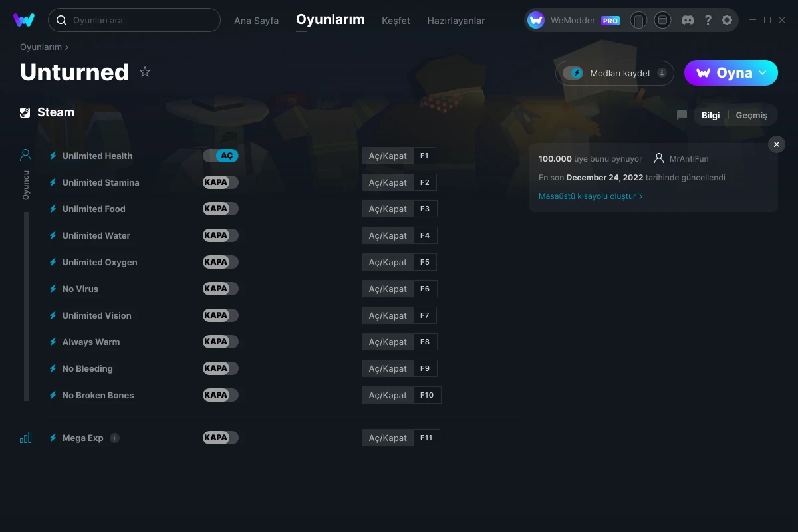Switch to the Bilgi tab

point(710,115)
